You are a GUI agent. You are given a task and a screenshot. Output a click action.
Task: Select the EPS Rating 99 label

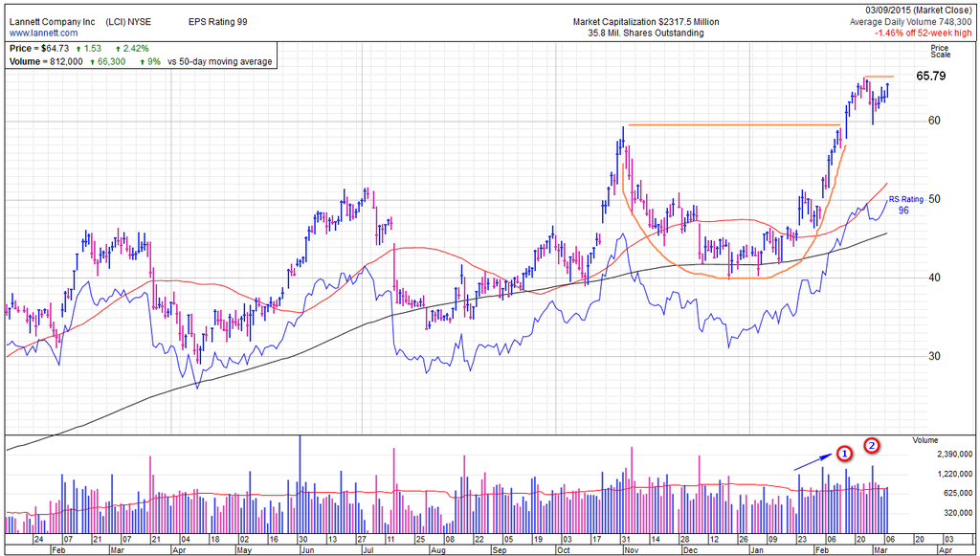217,22
